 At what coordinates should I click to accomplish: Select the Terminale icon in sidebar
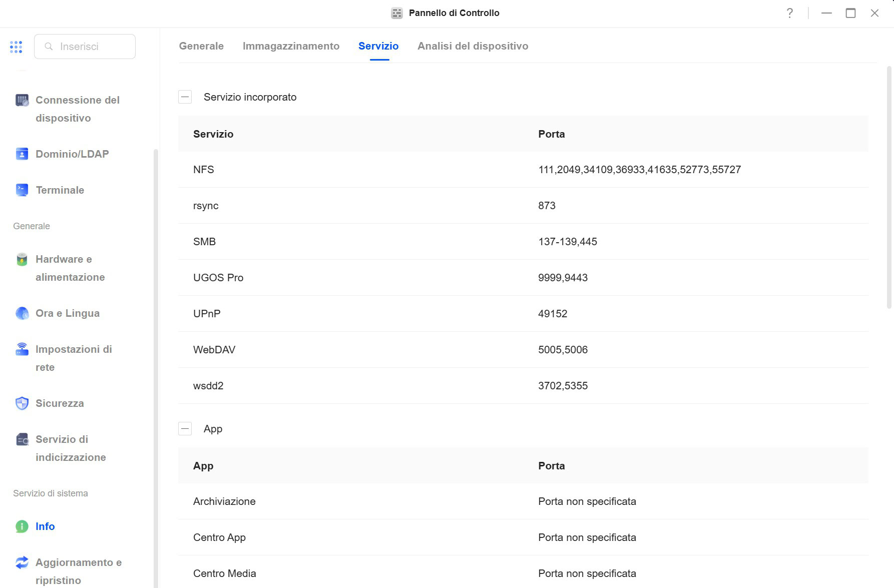(x=22, y=190)
